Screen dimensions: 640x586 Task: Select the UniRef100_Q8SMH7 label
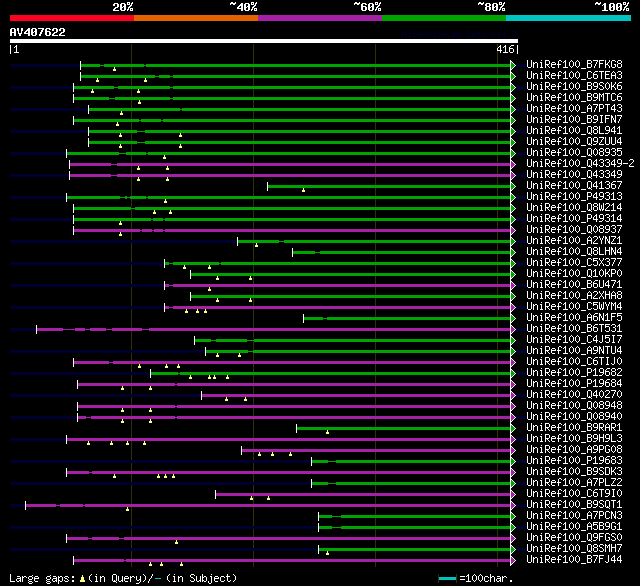coord(574,549)
